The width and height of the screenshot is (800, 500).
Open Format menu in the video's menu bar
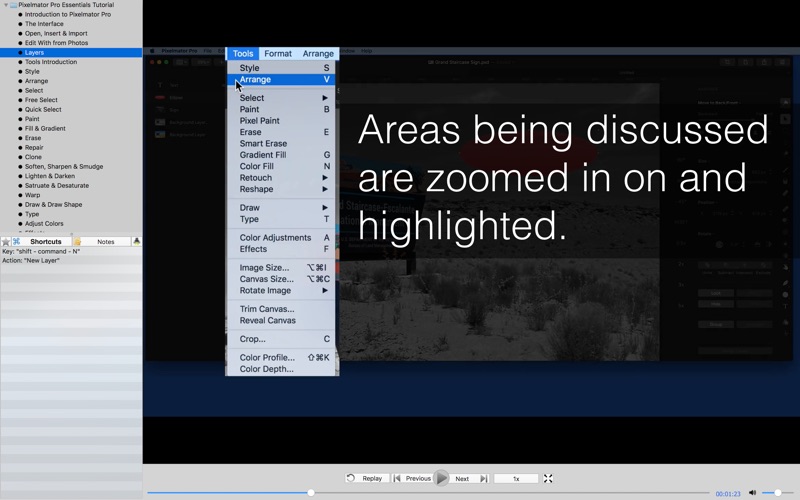pos(278,54)
